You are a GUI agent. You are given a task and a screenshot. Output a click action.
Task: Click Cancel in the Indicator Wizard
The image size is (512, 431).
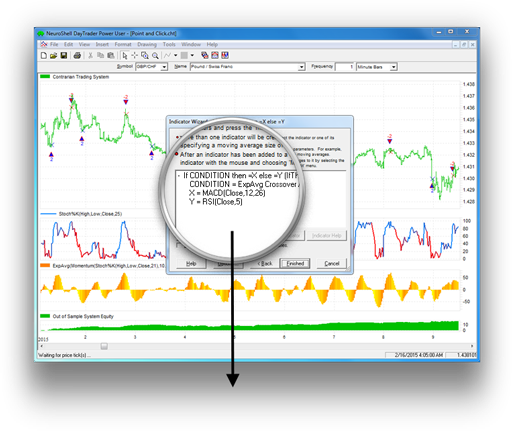(x=332, y=263)
